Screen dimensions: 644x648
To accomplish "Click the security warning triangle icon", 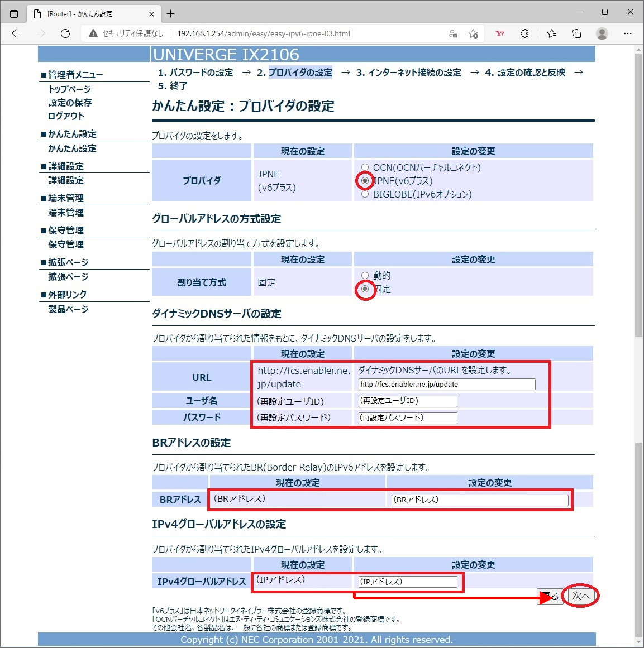I will [93, 33].
